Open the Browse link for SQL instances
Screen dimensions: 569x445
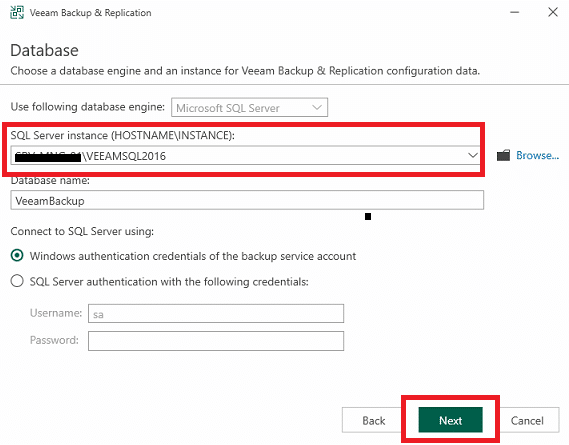point(537,155)
